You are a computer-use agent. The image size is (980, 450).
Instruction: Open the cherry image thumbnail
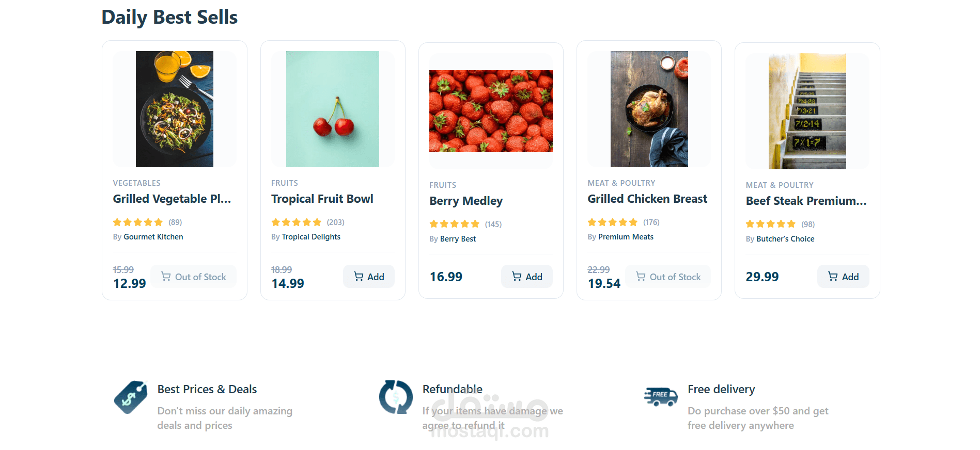pyautogui.click(x=333, y=109)
